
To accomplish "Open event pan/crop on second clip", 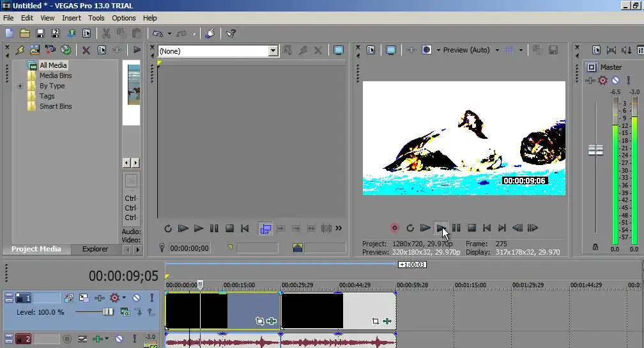I will click(376, 321).
